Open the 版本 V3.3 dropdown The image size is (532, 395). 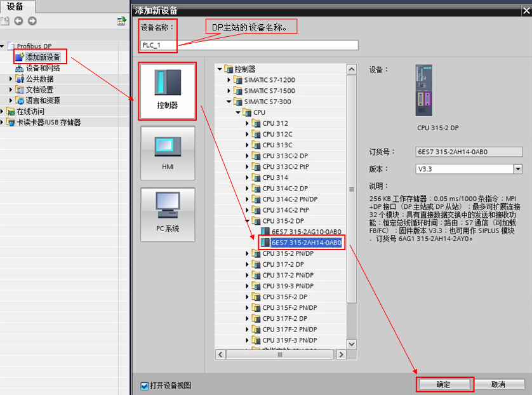pos(518,169)
